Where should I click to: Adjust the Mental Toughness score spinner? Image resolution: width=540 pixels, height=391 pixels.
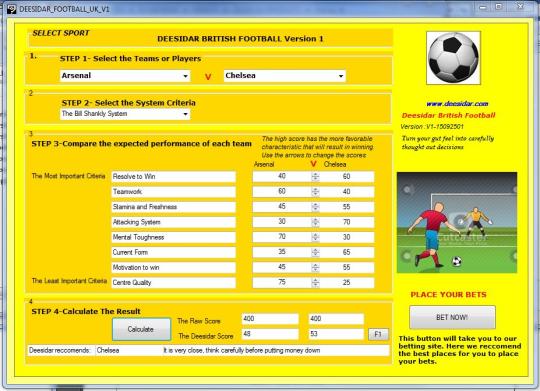coord(315,237)
